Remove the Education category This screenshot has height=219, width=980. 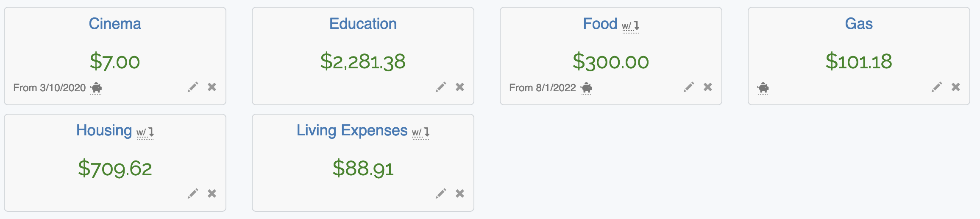pyautogui.click(x=460, y=87)
